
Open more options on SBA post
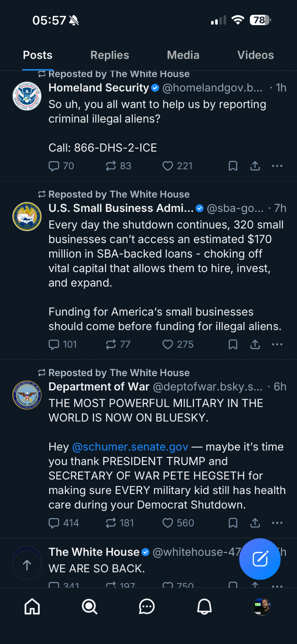(277, 345)
